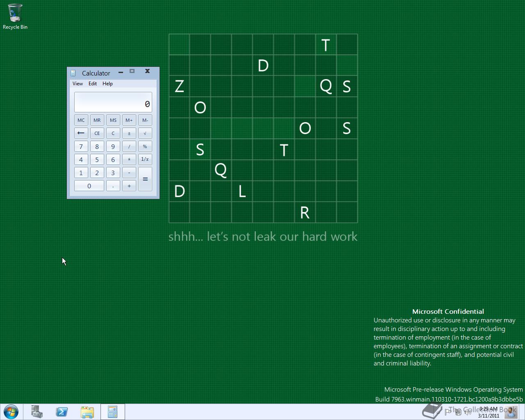The image size is (525, 420).
Task: Click the CE clear entry button
Action: (x=97, y=133)
